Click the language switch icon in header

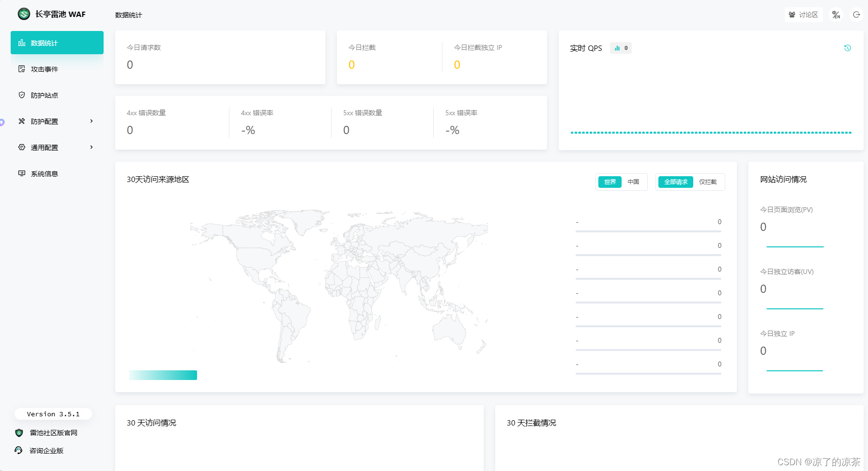(x=836, y=15)
